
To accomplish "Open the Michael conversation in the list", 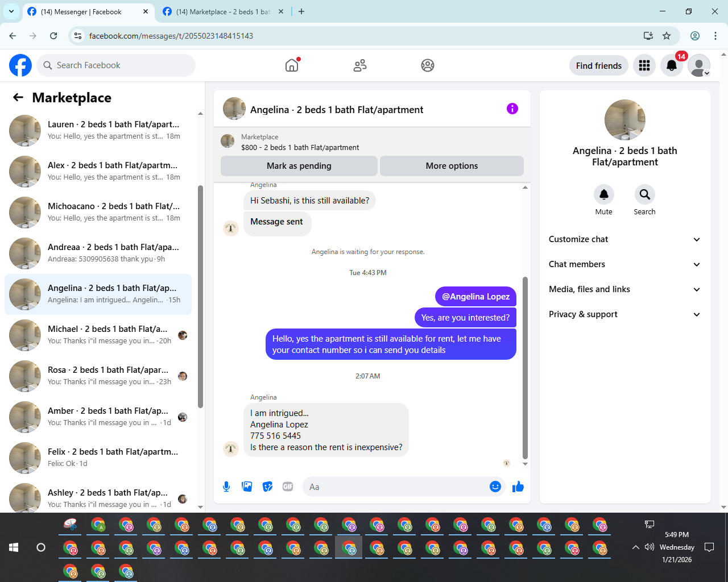I will [x=98, y=335].
